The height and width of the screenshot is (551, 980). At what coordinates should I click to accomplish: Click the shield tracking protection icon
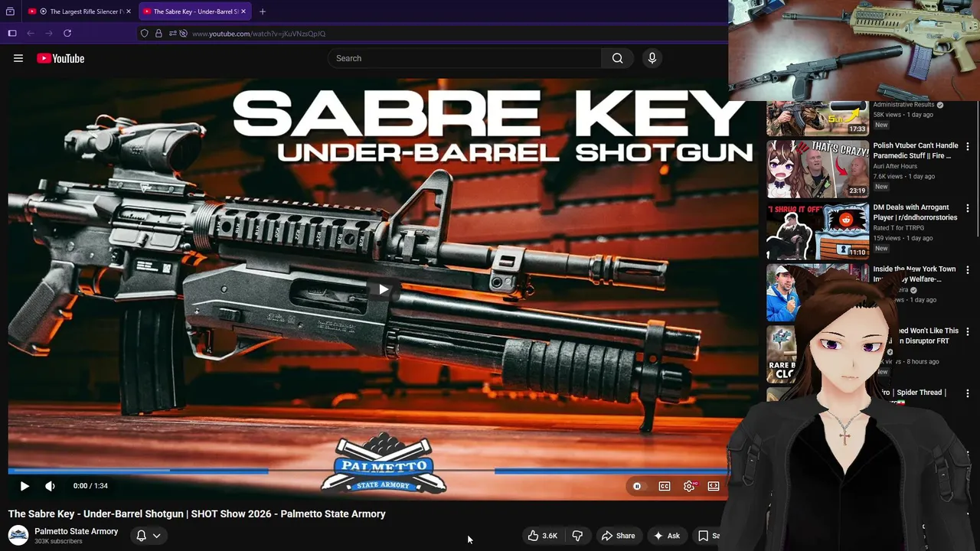click(144, 34)
